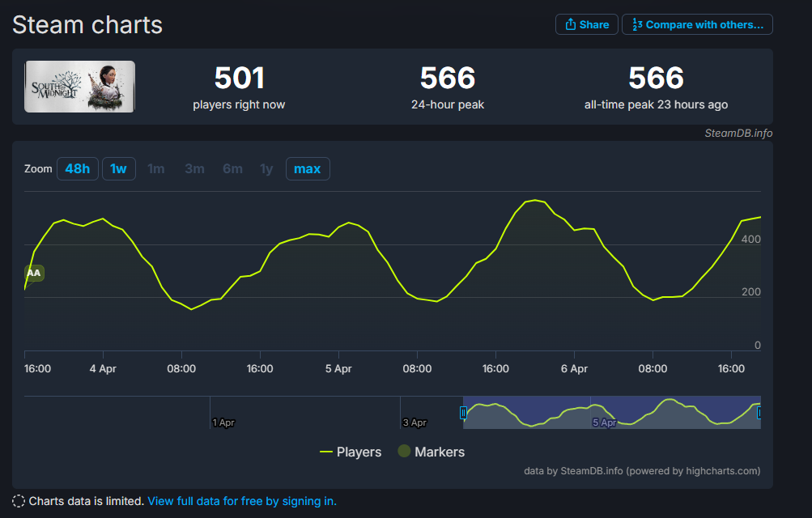The image size is (812, 518).
Task: Click the Steam charts heading
Action: [x=87, y=24]
